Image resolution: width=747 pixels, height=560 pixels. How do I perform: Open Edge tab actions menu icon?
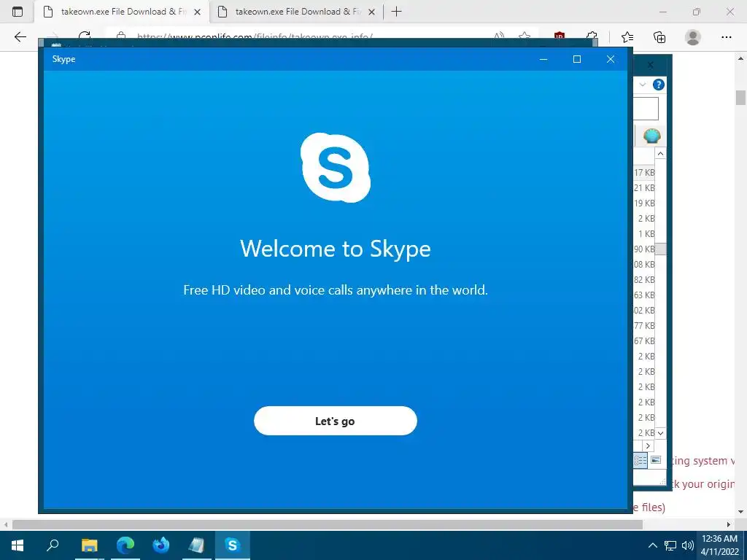tap(18, 12)
